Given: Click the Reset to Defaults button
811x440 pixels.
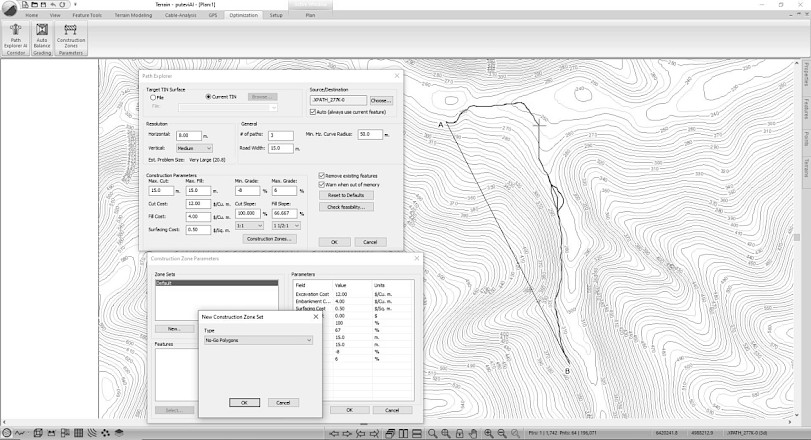Looking at the screenshot, I should point(345,195).
